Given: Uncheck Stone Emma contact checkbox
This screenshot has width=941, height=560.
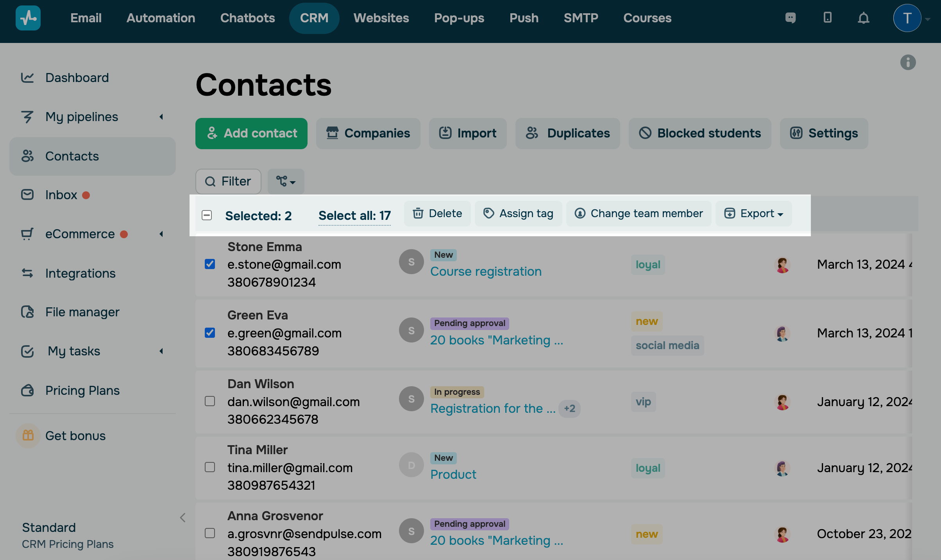Looking at the screenshot, I should click(210, 264).
